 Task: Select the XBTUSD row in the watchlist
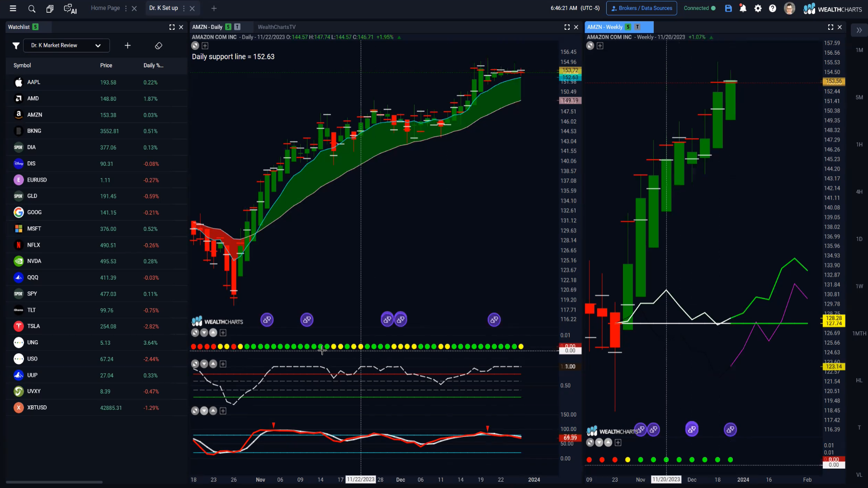point(97,408)
